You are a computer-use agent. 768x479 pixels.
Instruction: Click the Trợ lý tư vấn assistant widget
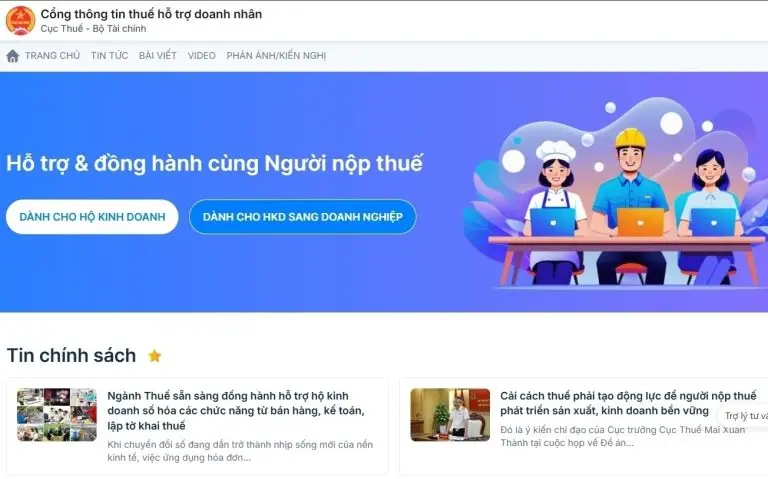tap(745, 416)
